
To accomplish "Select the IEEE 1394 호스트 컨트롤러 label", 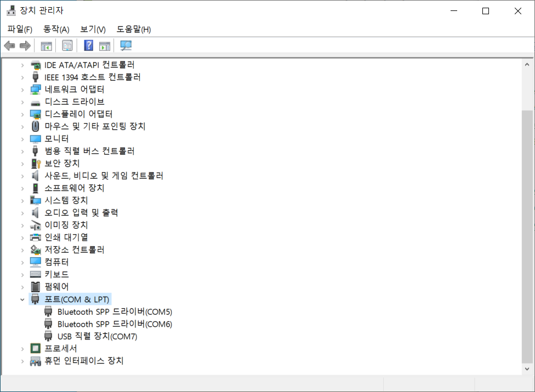I will click(93, 77).
